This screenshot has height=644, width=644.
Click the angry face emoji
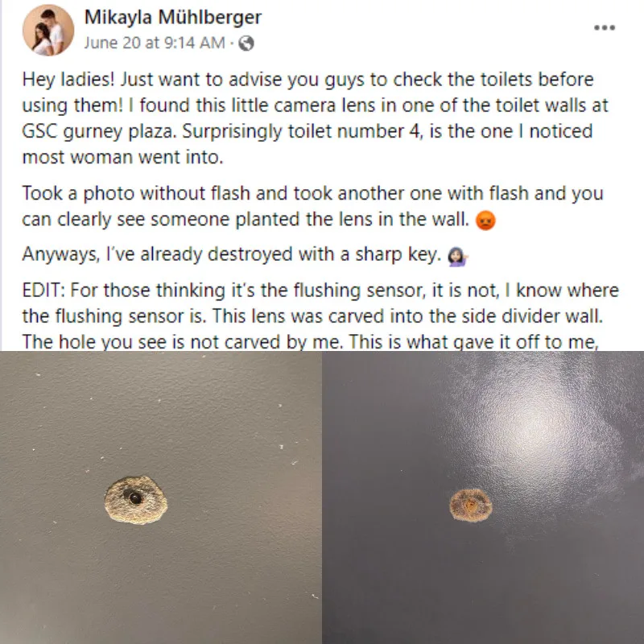[x=485, y=221]
